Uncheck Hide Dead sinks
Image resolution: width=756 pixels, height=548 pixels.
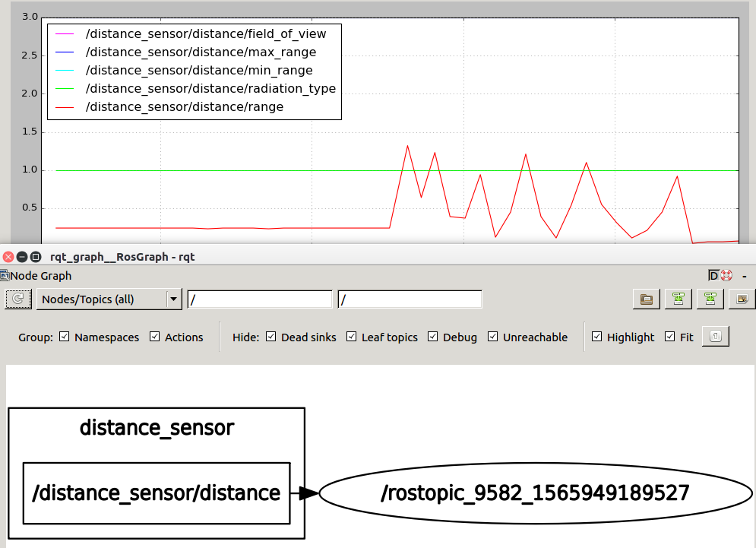(x=271, y=336)
